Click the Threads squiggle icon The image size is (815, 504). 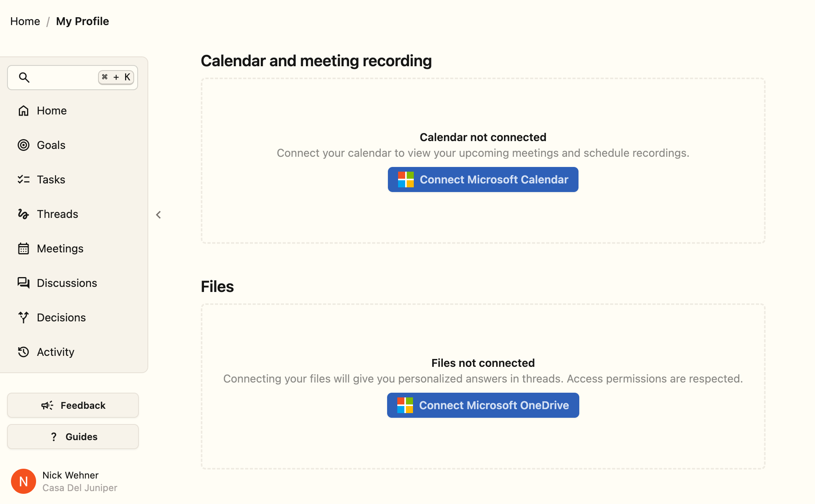(x=24, y=214)
